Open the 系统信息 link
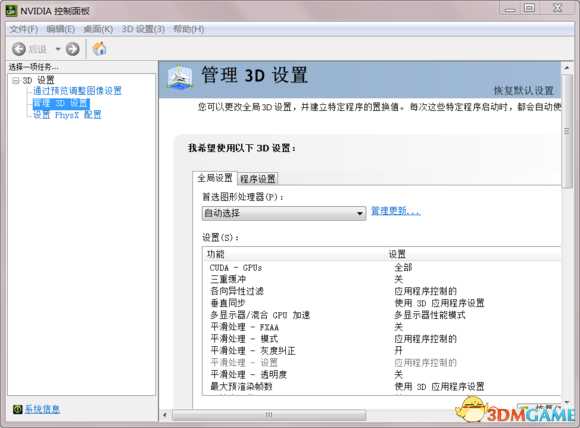The height and width of the screenshot is (428, 580). coord(42,409)
